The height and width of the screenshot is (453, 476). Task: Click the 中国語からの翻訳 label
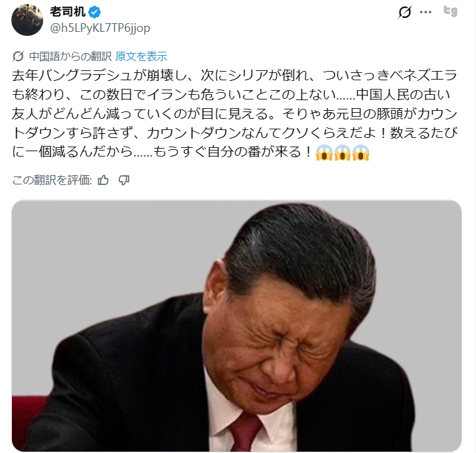pyautogui.click(x=70, y=56)
